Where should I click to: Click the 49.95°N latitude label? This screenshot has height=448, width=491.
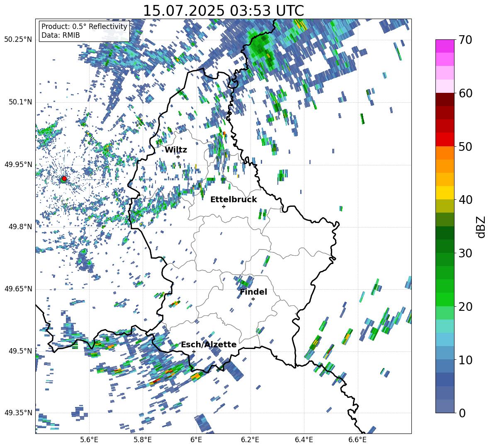[x=18, y=164]
